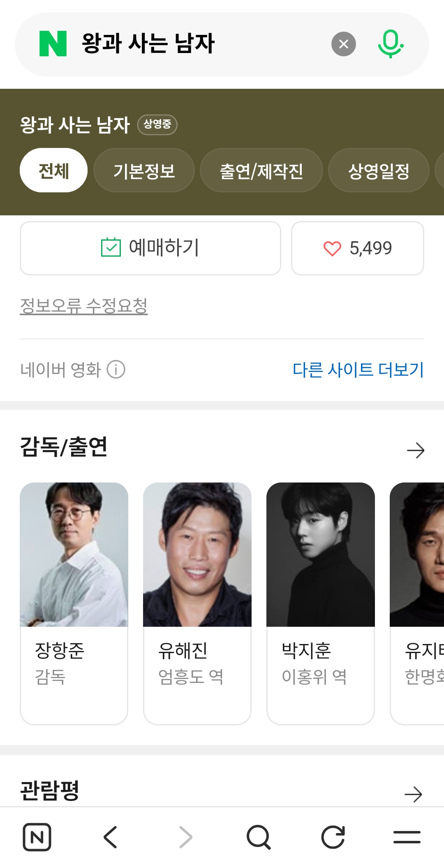The height and width of the screenshot is (868, 444).
Task: Open 유해진 cast thumbnail
Action: tap(197, 554)
